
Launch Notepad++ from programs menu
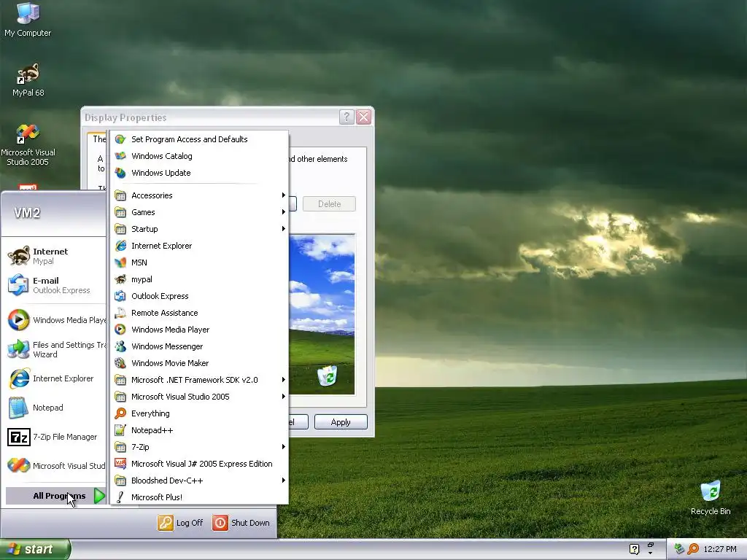pos(199,430)
